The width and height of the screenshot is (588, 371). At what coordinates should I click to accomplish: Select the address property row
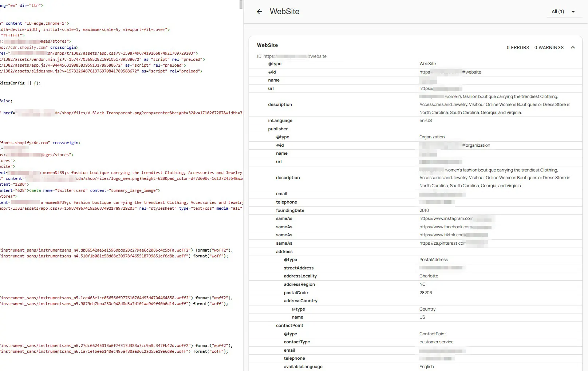[x=415, y=252]
